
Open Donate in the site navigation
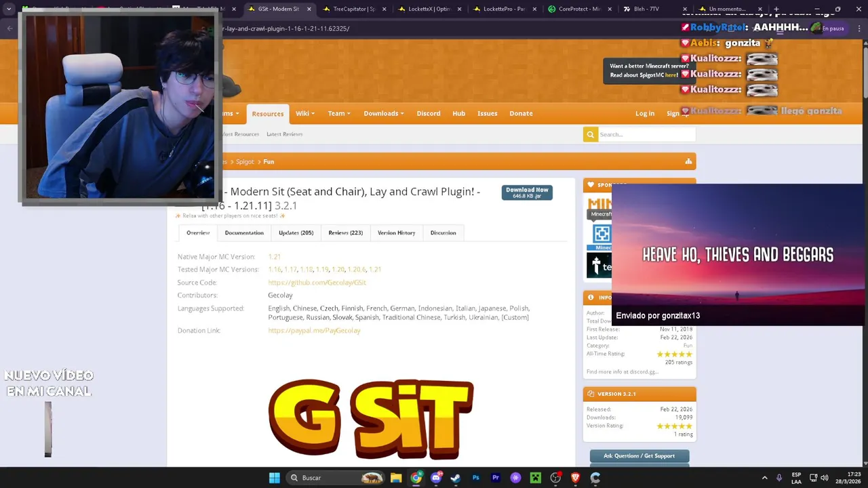521,113
